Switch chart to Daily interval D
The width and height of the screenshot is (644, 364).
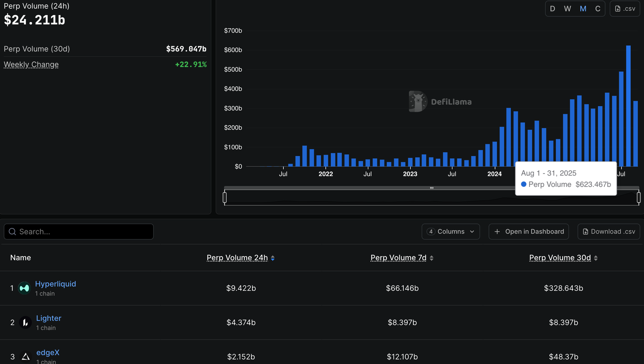[552, 8]
